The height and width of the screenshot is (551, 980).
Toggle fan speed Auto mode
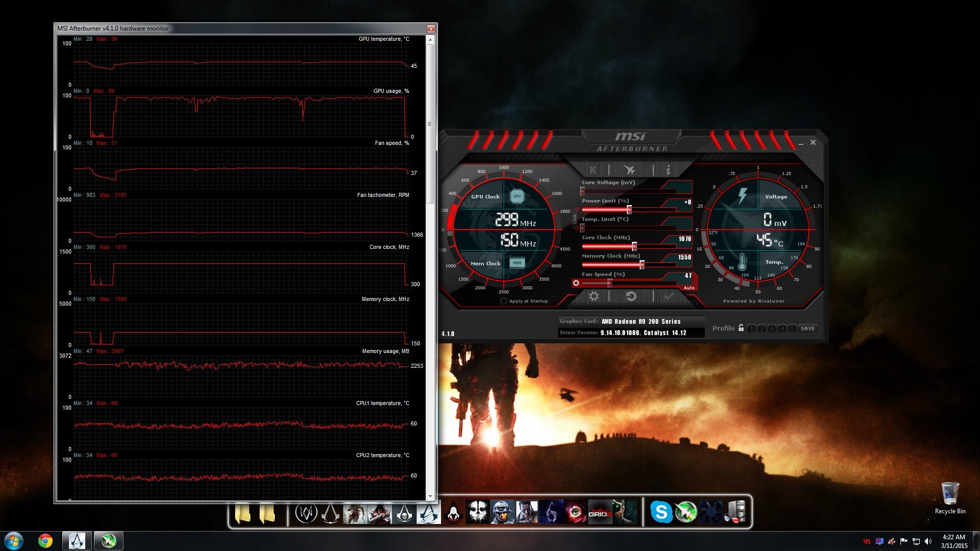[689, 288]
